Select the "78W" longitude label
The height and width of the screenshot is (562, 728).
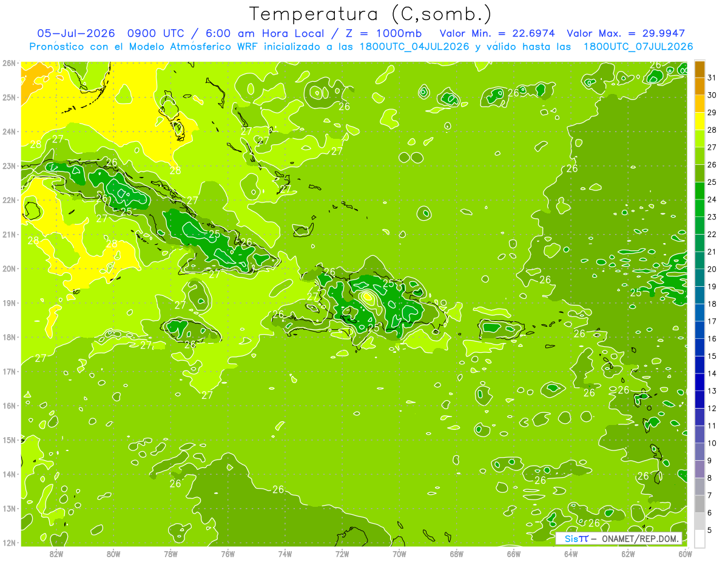pos(170,553)
